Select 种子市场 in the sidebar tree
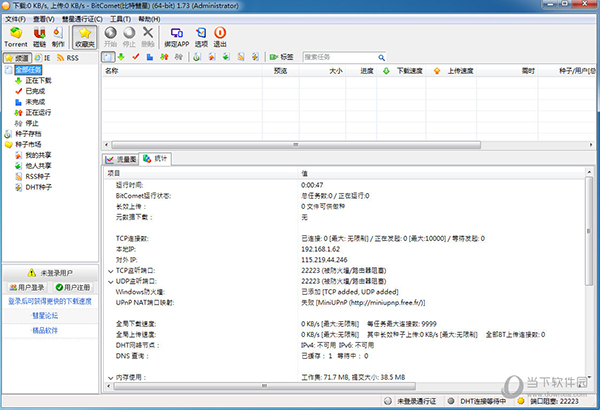The width and height of the screenshot is (600, 410). click(28, 144)
